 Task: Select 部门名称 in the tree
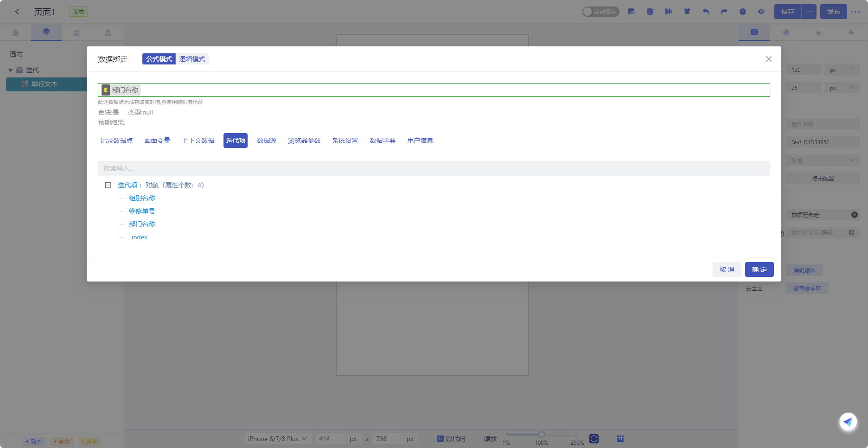[142, 224]
